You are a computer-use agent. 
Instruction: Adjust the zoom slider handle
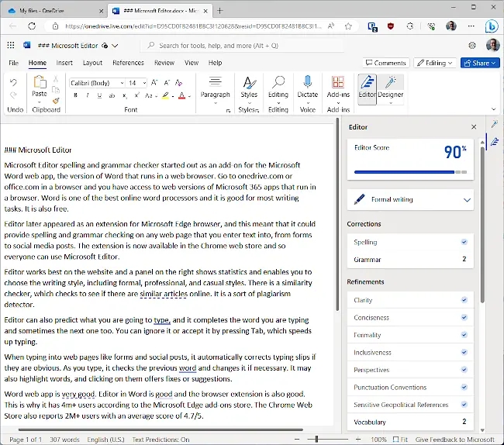[x=316, y=439]
